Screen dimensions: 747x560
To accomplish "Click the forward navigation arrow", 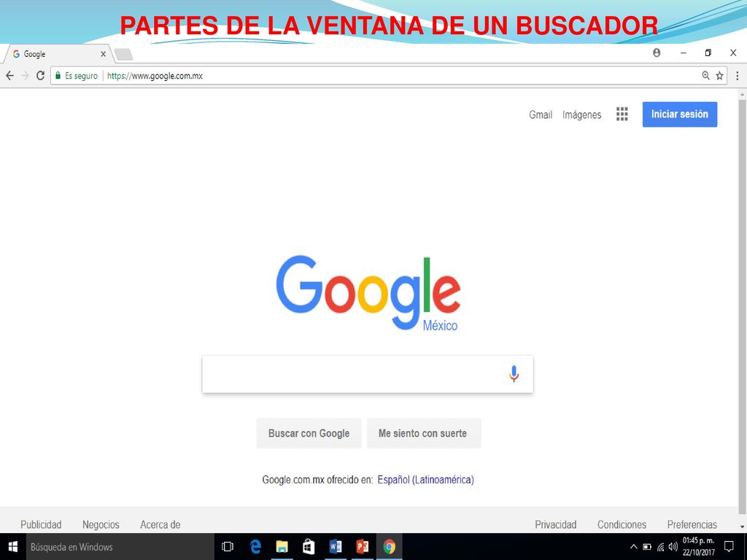I will 26,76.
